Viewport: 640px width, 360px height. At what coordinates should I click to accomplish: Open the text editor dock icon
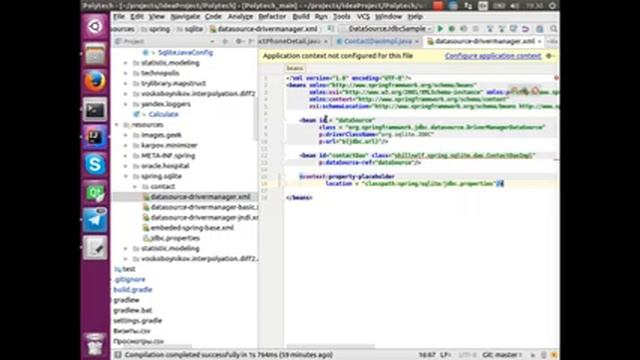[x=95, y=248]
